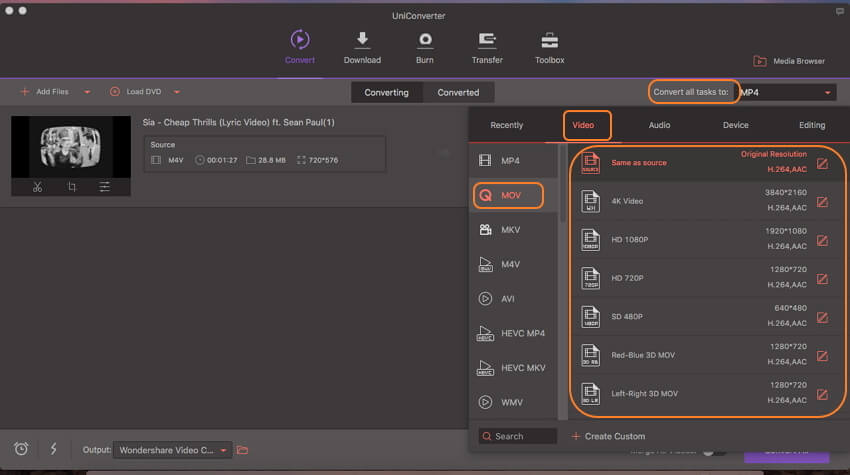Click Load DVD button
The image size is (850, 475).
[x=136, y=92]
